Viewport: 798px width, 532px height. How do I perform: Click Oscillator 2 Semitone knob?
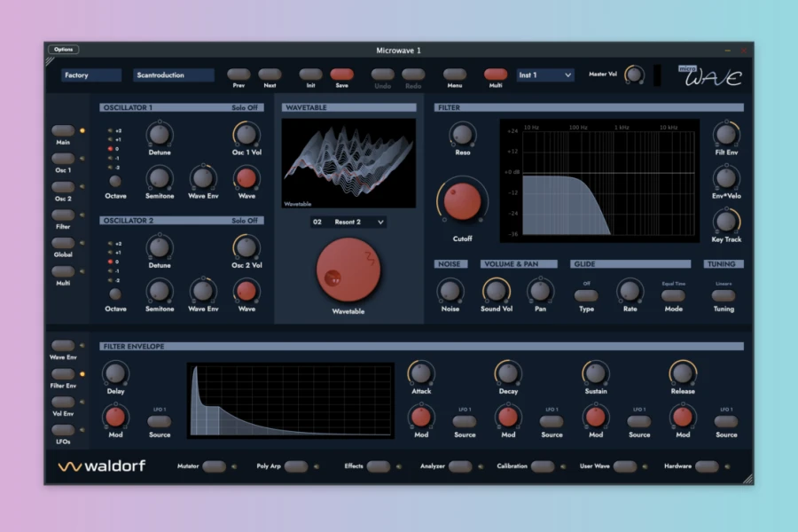tap(160, 291)
